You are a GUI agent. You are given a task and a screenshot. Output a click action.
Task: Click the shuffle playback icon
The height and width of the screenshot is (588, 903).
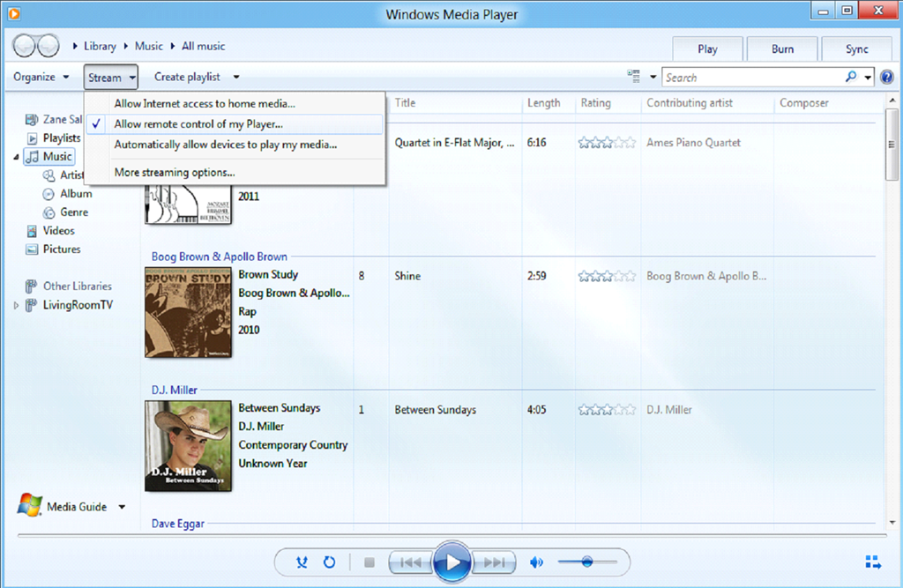click(x=302, y=562)
